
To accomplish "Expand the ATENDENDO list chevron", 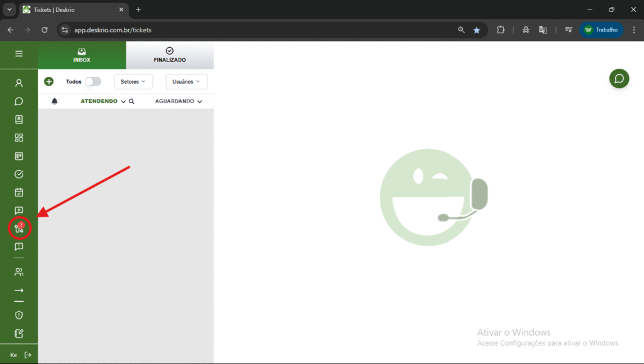I will pyautogui.click(x=123, y=101).
